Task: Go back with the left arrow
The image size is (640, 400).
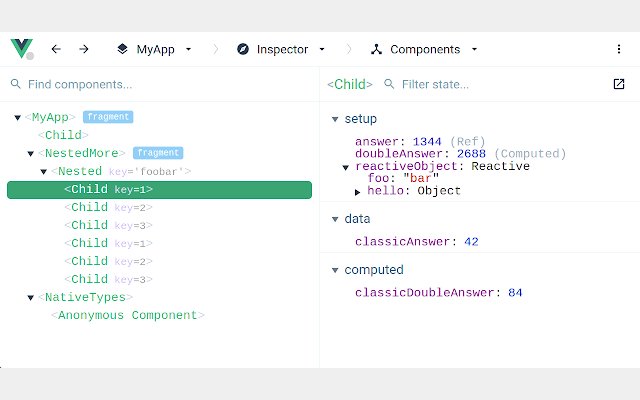Action: click(56, 49)
